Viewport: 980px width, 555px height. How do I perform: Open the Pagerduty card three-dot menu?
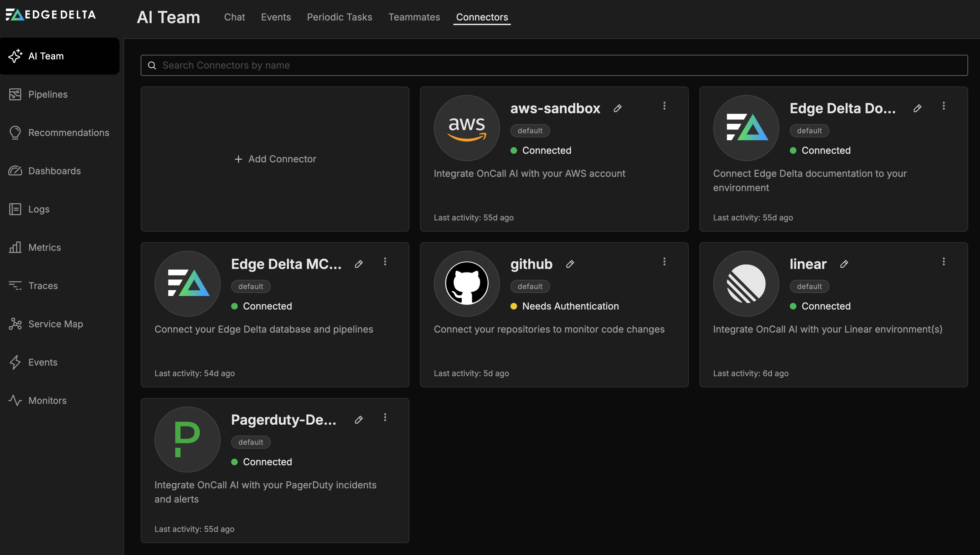[x=385, y=417]
